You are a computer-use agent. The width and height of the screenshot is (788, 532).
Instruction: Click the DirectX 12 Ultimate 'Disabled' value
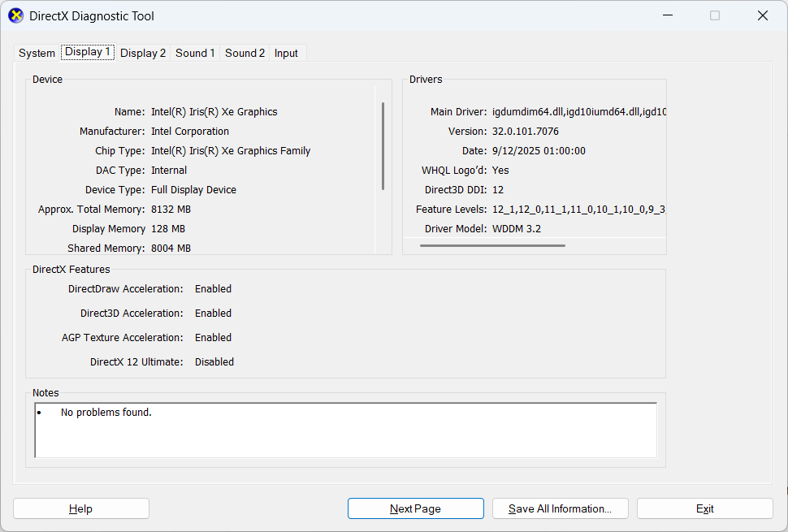[x=214, y=361]
